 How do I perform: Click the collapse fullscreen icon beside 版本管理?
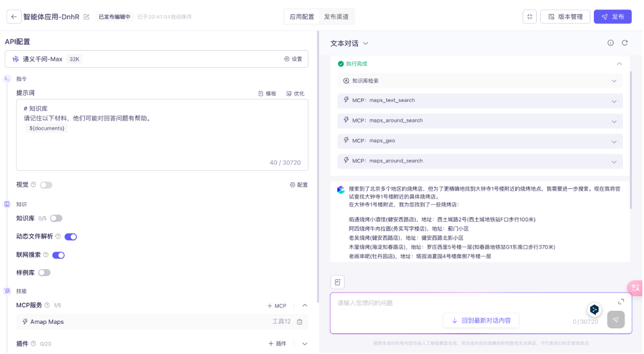tap(529, 17)
